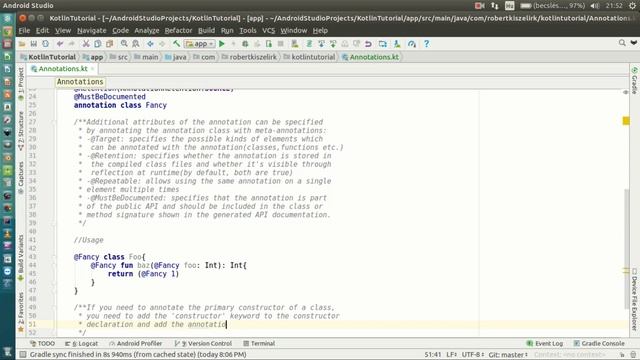Open the Event Log
The height and width of the screenshot is (360, 640).
click(x=544, y=343)
